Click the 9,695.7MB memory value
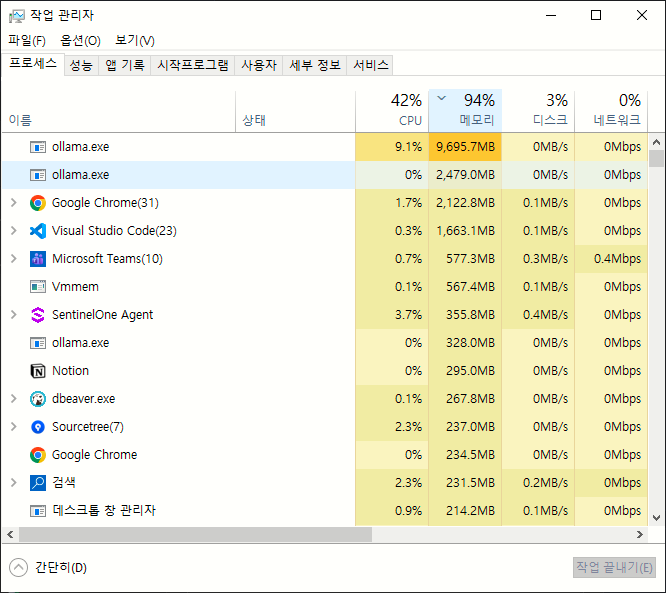666x593 pixels. (x=466, y=147)
